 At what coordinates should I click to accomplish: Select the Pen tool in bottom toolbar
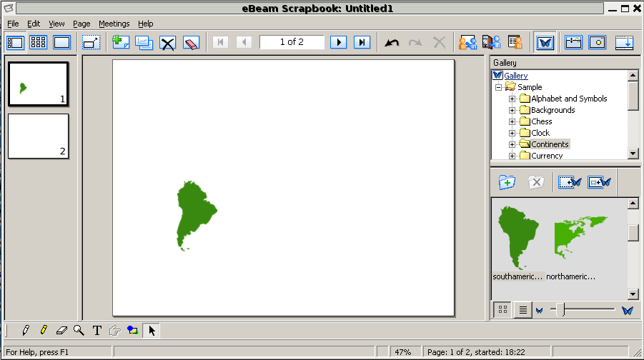click(x=26, y=330)
